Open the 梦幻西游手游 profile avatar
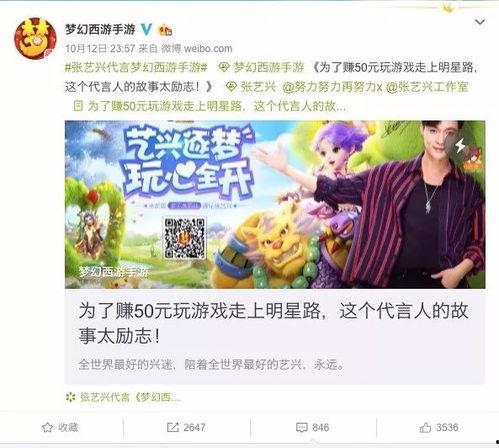499x448 pixels. coord(35,38)
